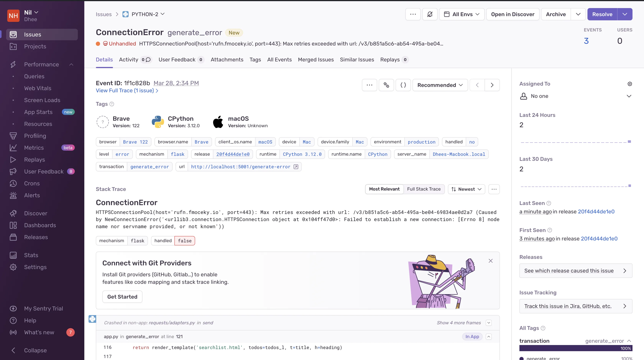This screenshot has width=644, height=360.
Task: Click the release tag 20f4d44de1e0
Action: coord(233,154)
